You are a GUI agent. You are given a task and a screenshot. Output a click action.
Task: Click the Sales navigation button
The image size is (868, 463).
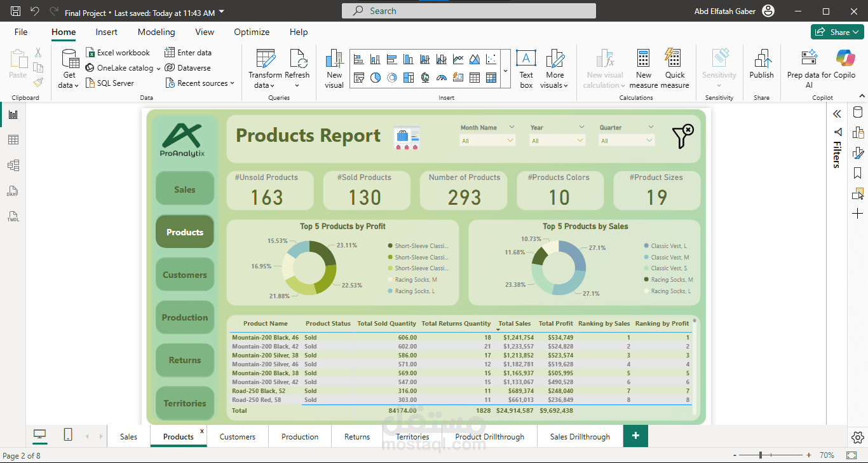185,190
